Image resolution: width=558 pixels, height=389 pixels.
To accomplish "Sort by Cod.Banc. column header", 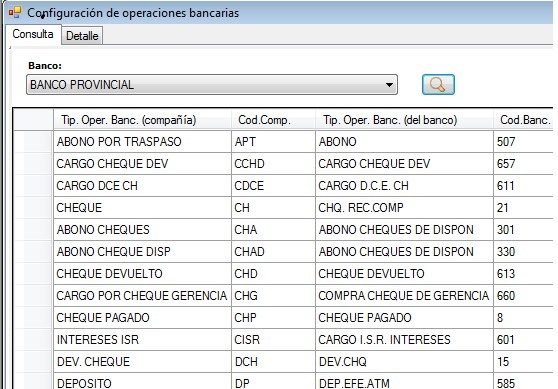I will tap(523, 120).
